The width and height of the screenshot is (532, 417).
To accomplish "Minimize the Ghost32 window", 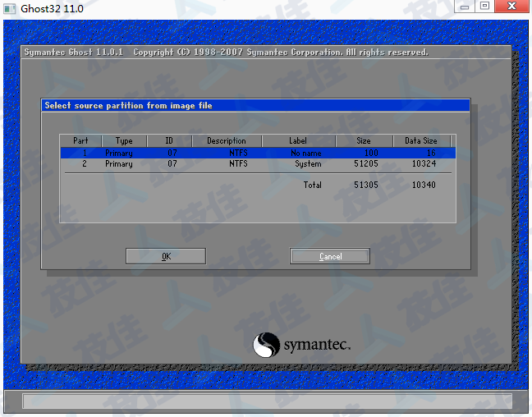I will [465, 7].
